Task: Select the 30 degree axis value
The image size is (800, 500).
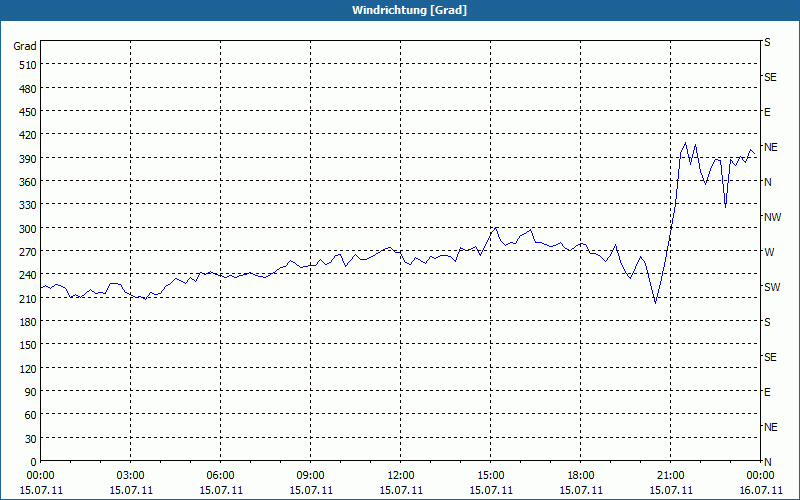Action: (31, 439)
